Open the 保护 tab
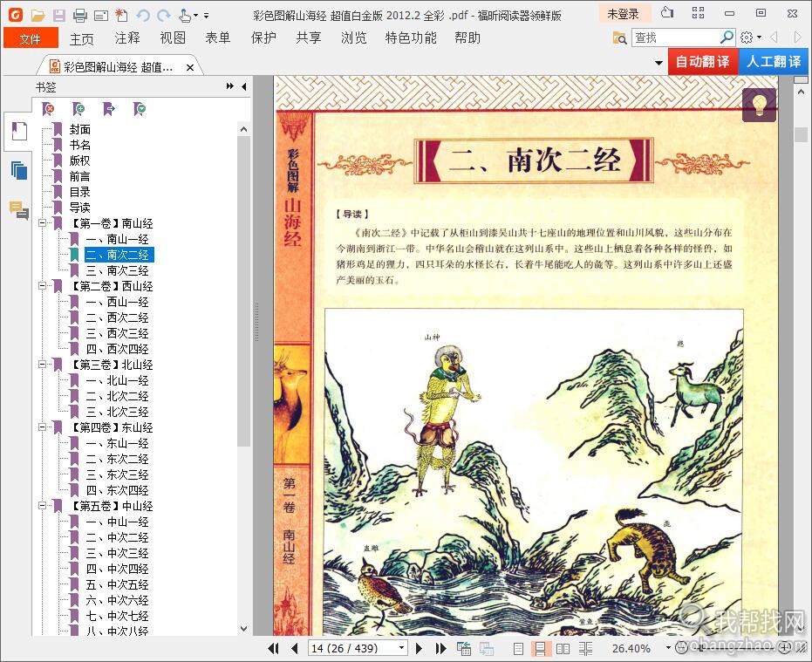This screenshot has height=662, width=812. click(x=263, y=38)
